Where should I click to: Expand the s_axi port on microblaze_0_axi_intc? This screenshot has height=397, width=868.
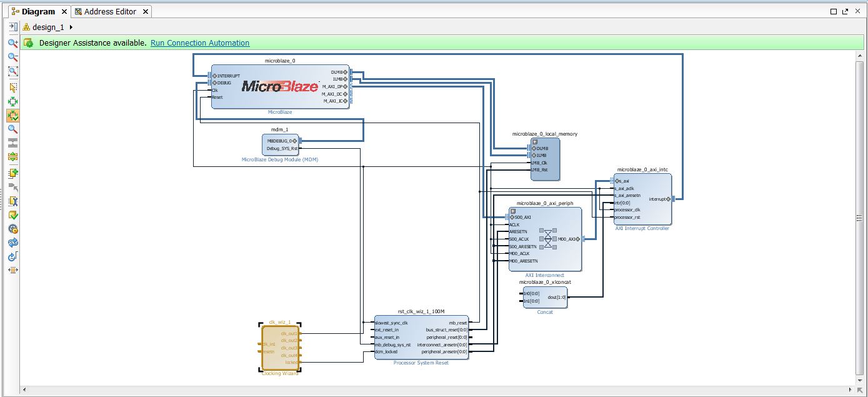coord(617,181)
